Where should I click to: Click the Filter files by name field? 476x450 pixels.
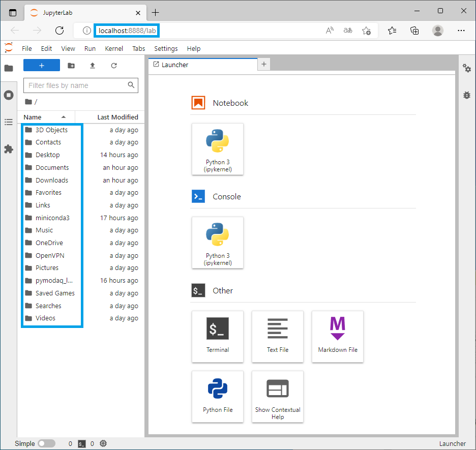pos(81,85)
